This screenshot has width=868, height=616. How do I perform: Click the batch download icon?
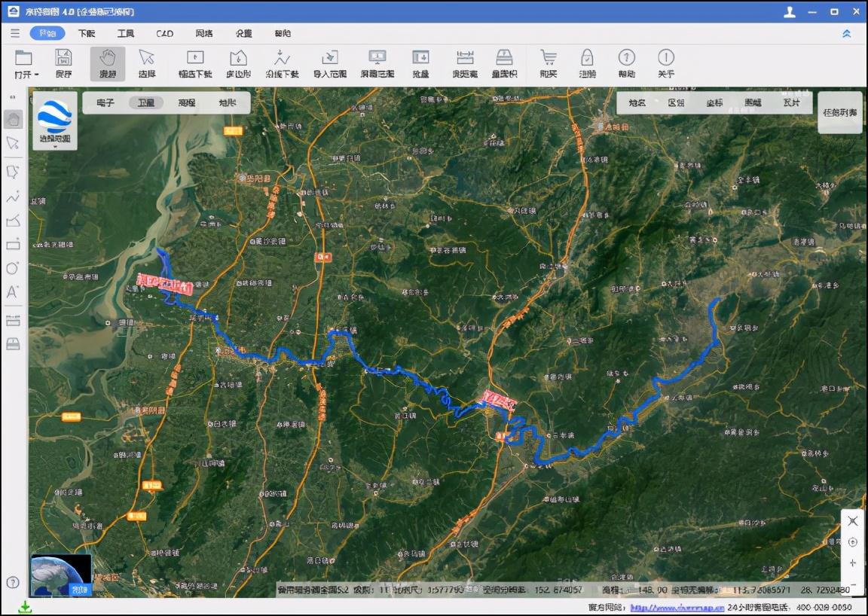pos(420,57)
